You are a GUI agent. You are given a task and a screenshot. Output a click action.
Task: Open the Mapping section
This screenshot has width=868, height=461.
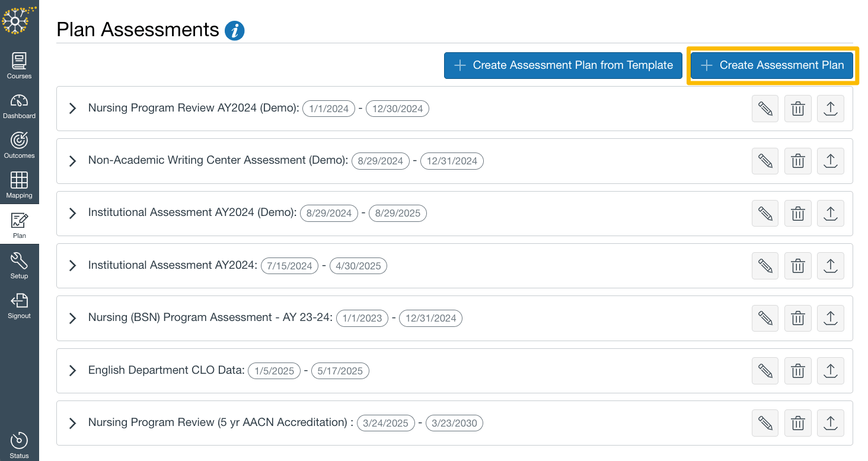pyautogui.click(x=19, y=185)
